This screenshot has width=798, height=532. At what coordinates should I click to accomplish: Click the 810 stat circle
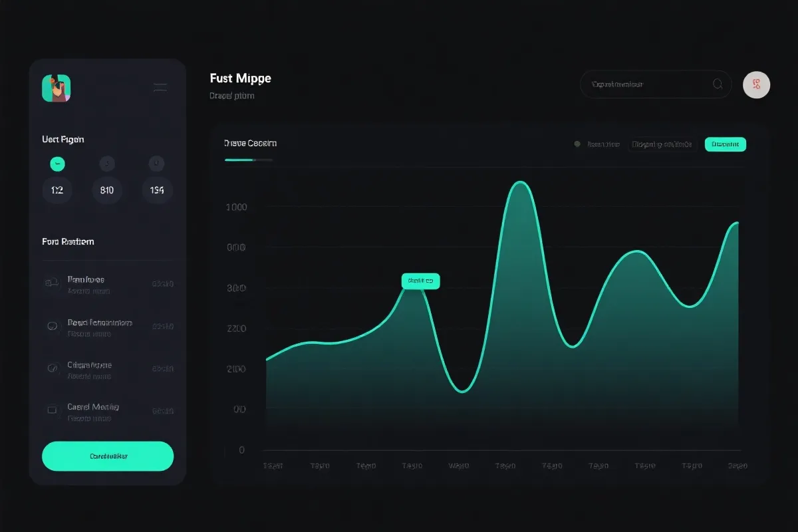[107, 190]
